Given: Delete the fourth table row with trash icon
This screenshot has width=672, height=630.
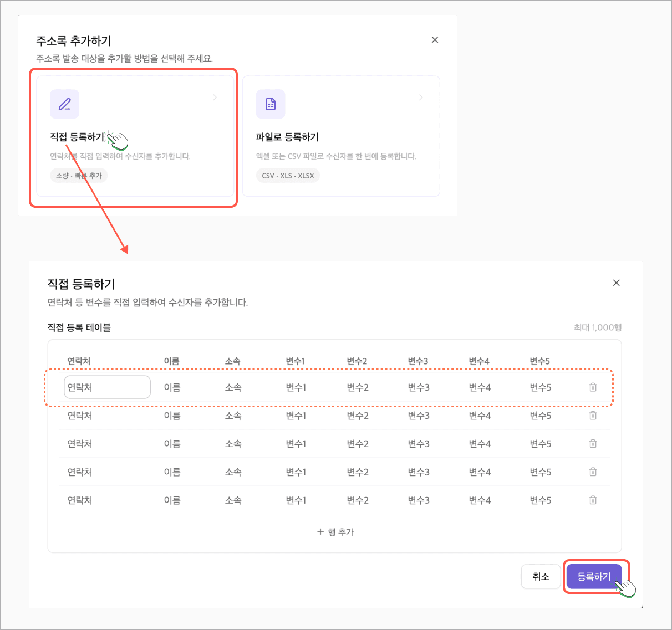Looking at the screenshot, I should tap(593, 472).
